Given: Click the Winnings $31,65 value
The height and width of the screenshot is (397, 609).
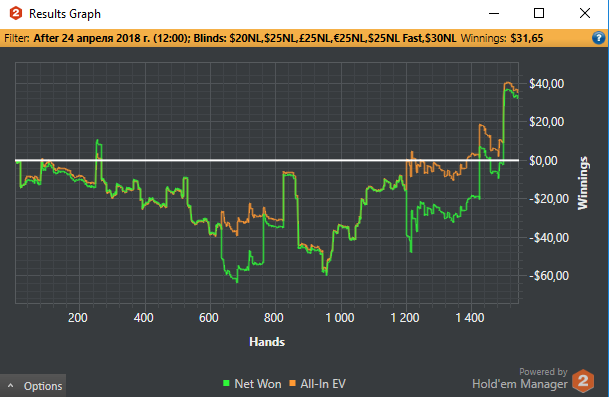Looking at the screenshot, I should 527,38.
